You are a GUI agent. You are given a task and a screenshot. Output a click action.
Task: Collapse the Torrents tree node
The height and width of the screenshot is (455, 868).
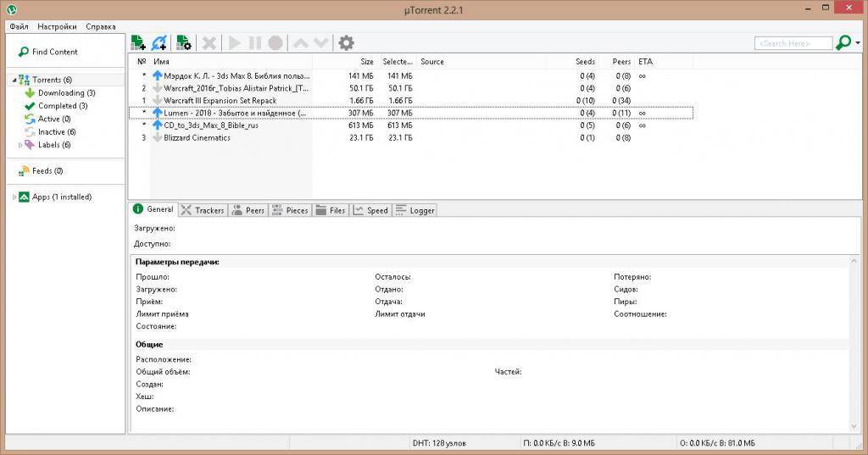click(x=14, y=80)
